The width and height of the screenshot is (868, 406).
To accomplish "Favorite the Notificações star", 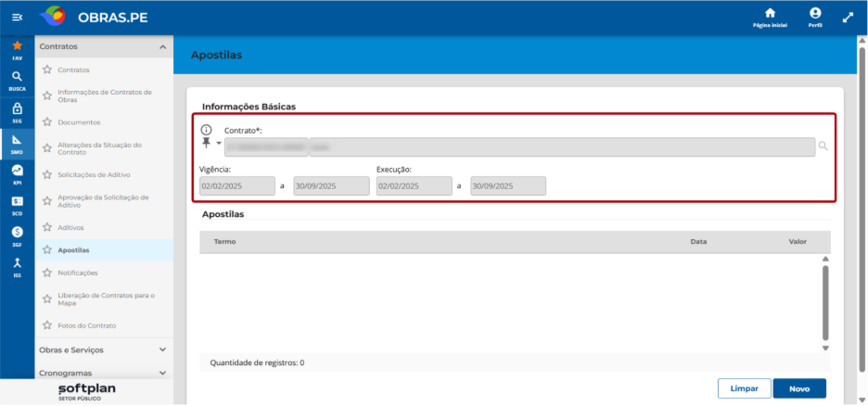I will coord(47,273).
